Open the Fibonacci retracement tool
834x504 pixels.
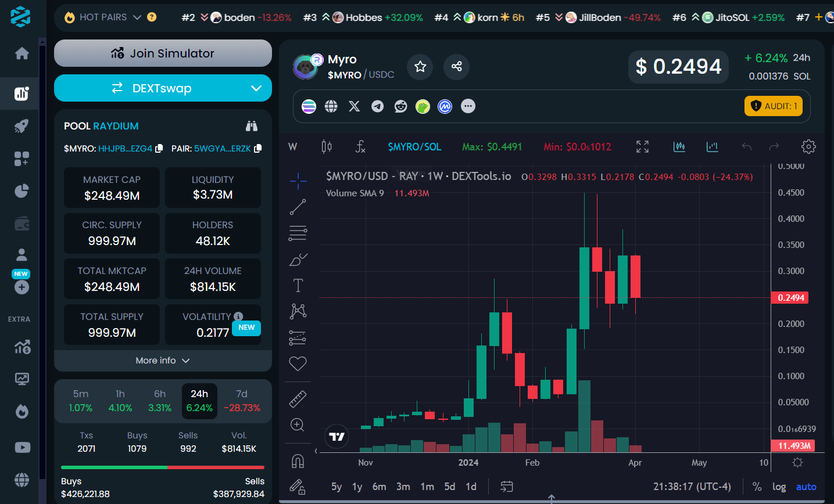tap(298, 233)
